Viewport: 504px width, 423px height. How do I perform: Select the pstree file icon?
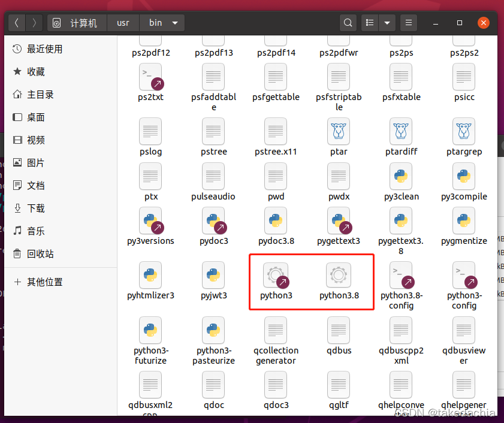213,131
